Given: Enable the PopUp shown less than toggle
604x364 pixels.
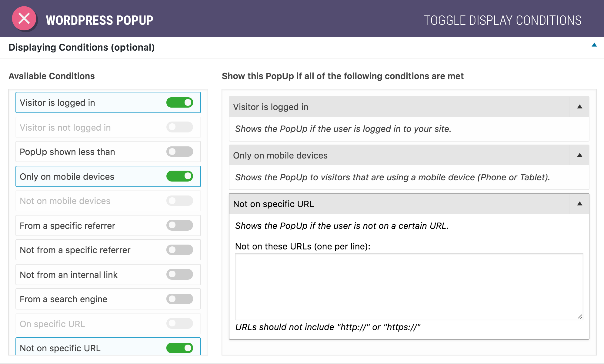Looking at the screenshot, I should [x=180, y=152].
